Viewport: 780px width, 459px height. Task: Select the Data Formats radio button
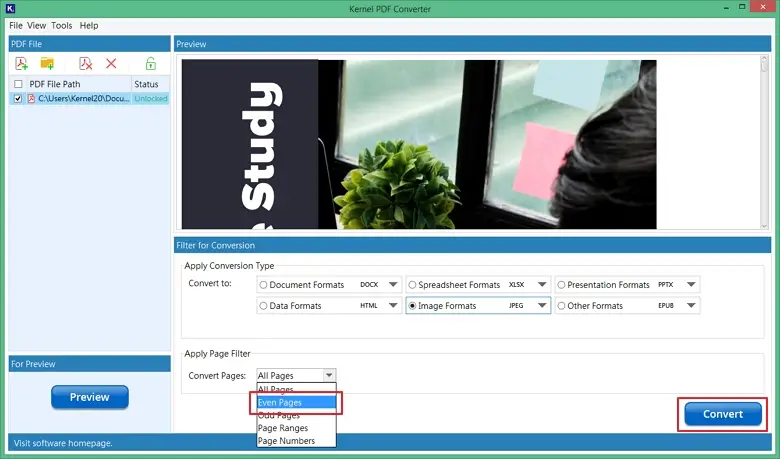point(263,306)
